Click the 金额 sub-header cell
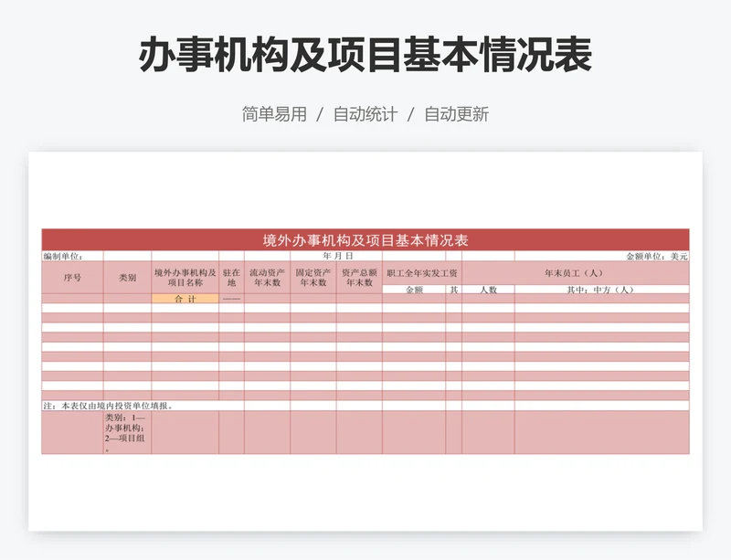 (x=414, y=290)
